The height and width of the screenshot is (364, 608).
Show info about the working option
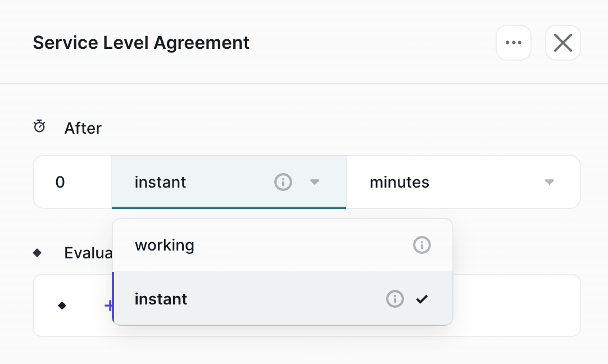point(422,245)
